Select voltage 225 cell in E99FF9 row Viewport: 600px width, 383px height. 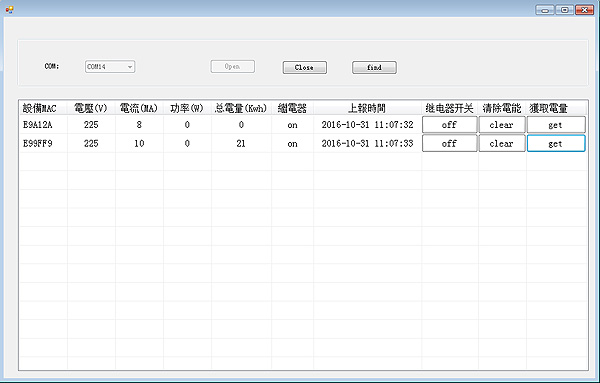(x=91, y=143)
